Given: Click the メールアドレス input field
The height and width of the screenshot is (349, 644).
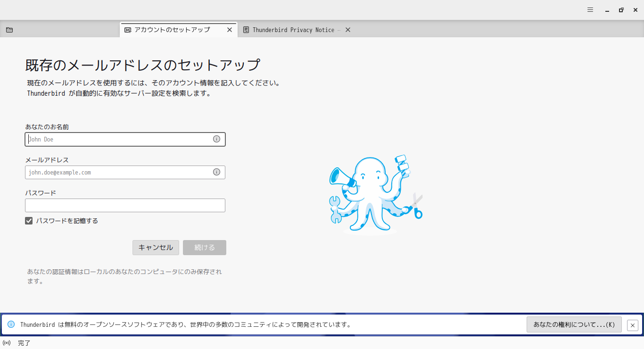Looking at the screenshot, I should (x=125, y=172).
